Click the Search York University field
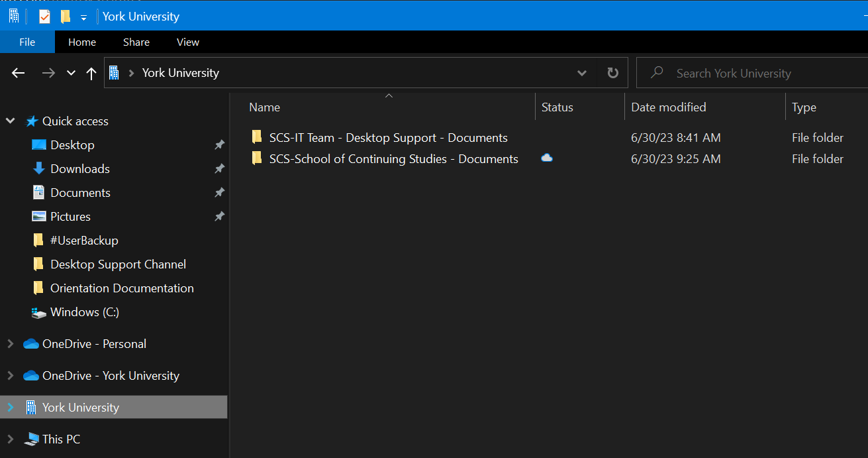Image resolution: width=868 pixels, height=458 pixels. click(x=752, y=73)
